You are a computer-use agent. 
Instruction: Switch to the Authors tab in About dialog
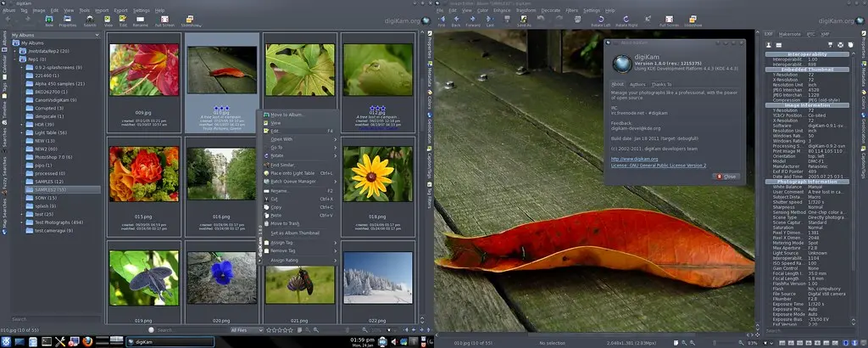point(637,85)
